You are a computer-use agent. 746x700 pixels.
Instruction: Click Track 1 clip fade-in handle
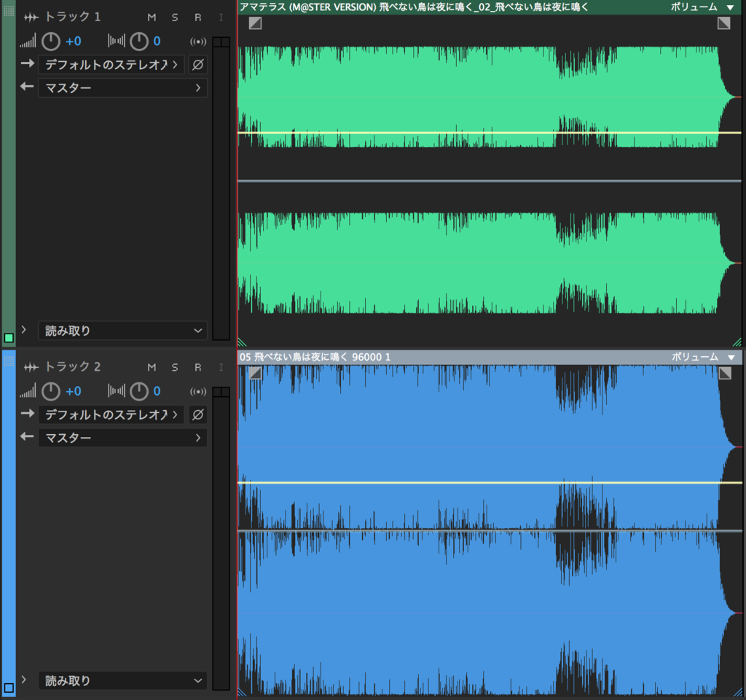coord(256,23)
